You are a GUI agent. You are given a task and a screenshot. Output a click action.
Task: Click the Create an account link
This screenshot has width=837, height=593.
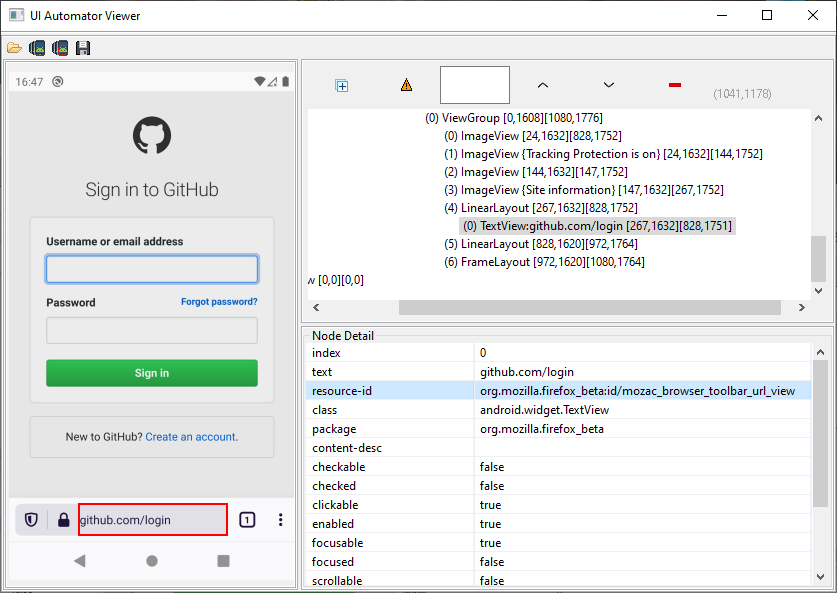tap(192, 437)
